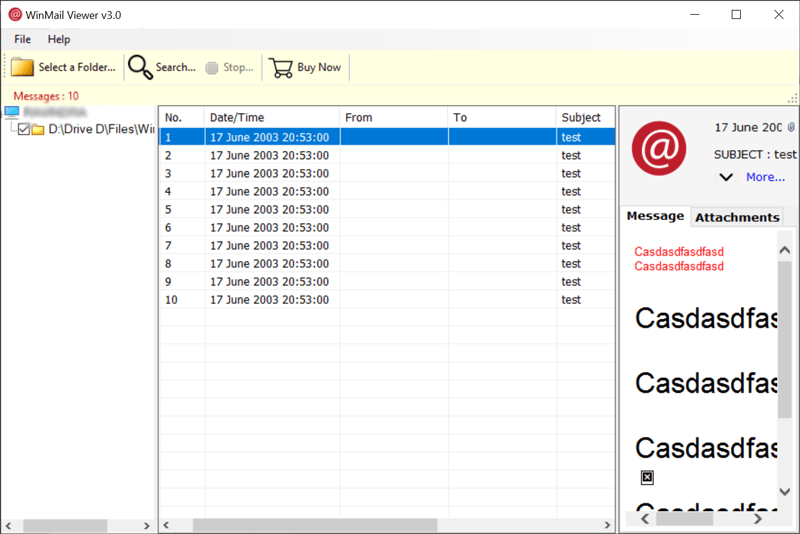Select message row number 1
Screen dimensions: 800x534
pos(387,137)
